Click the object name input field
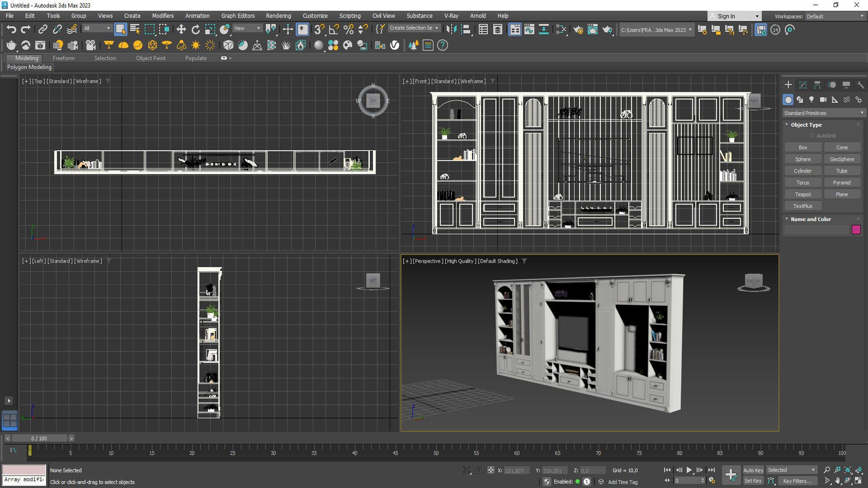868x488 pixels. tap(817, 230)
